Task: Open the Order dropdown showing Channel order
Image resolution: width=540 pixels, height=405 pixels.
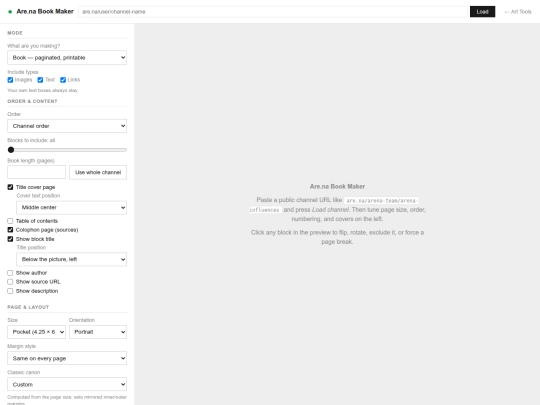Action: click(67, 126)
